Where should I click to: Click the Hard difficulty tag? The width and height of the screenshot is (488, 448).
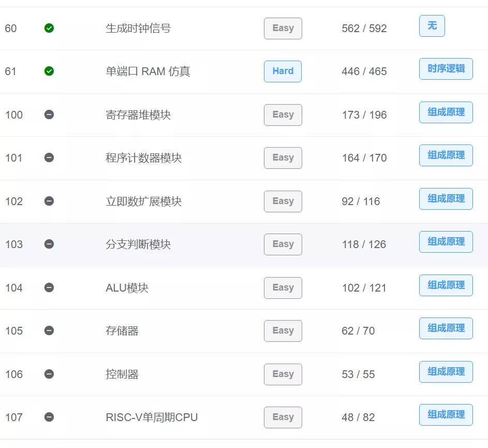click(x=283, y=71)
